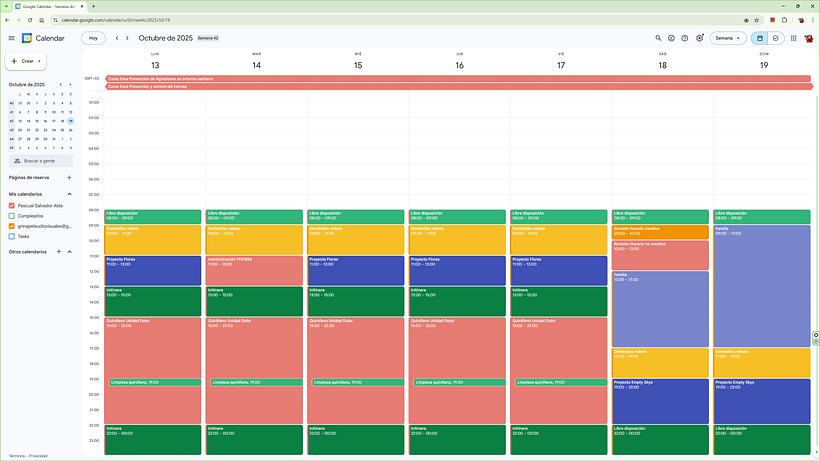
Task: Switch to the Tasks view icon
Action: pyautogui.click(x=775, y=38)
